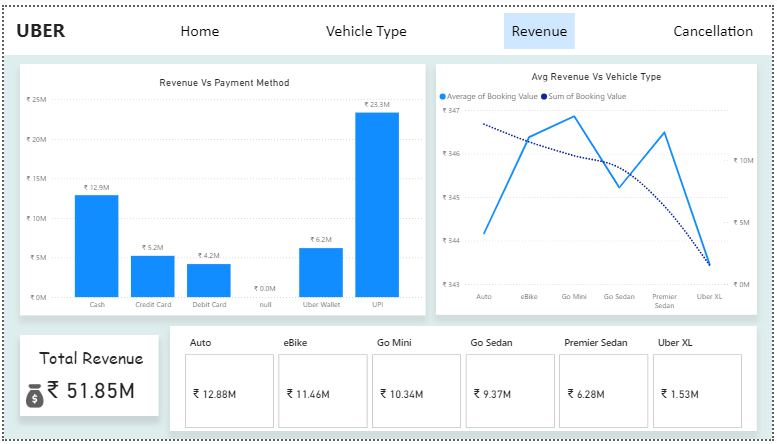
Task: Click the Cash bar in revenue chart
Action: 96,245
